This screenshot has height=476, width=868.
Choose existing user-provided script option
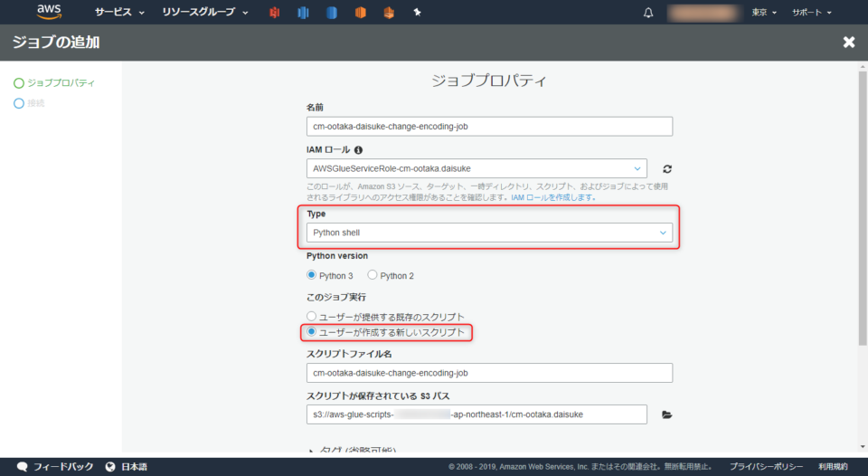tap(312, 317)
